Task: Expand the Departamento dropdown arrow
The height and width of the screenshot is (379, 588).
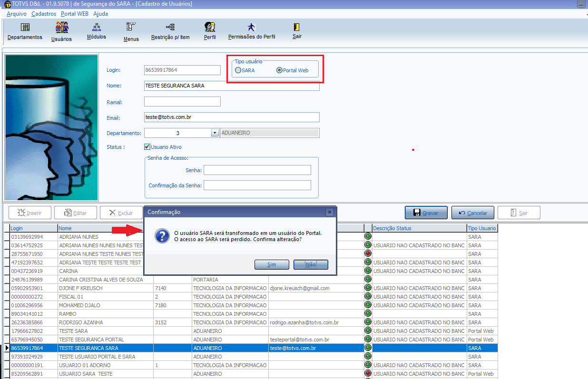Action: point(215,133)
